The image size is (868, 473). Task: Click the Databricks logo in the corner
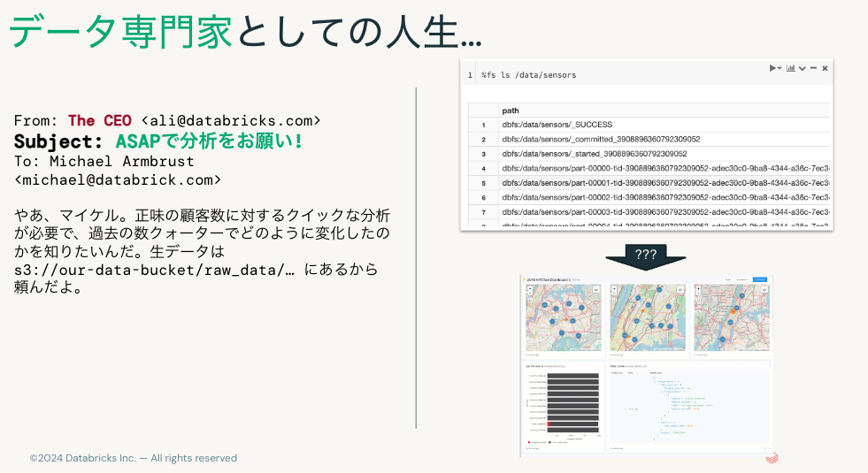pos(772,458)
